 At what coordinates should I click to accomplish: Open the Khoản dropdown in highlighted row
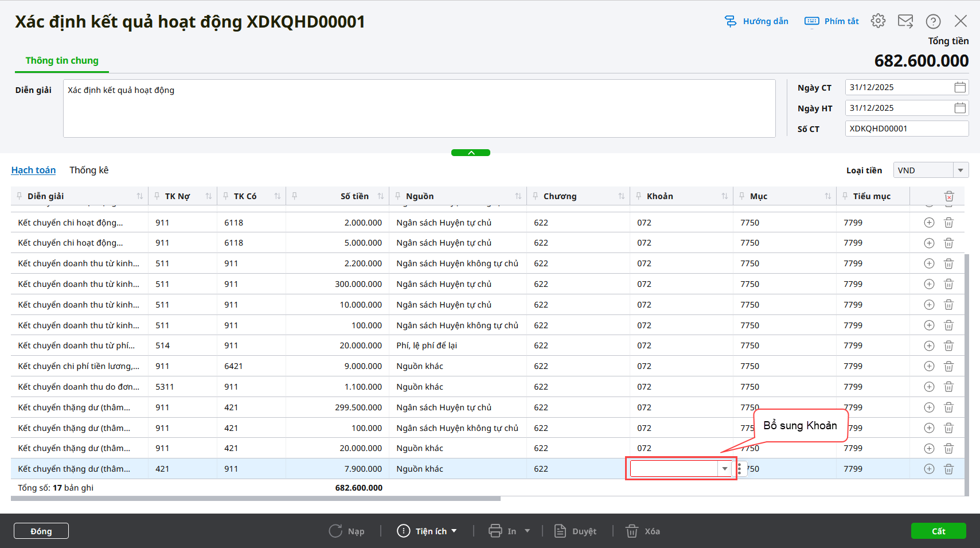725,469
